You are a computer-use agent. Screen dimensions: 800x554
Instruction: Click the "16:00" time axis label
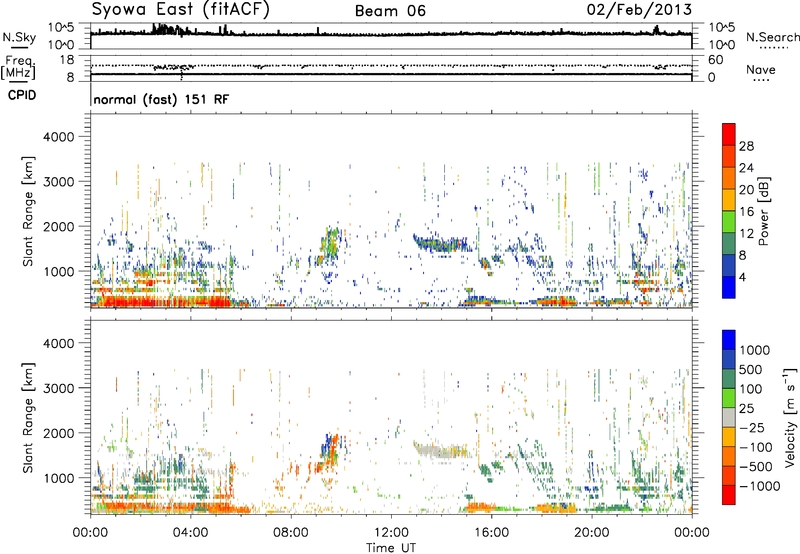[x=491, y=533]
